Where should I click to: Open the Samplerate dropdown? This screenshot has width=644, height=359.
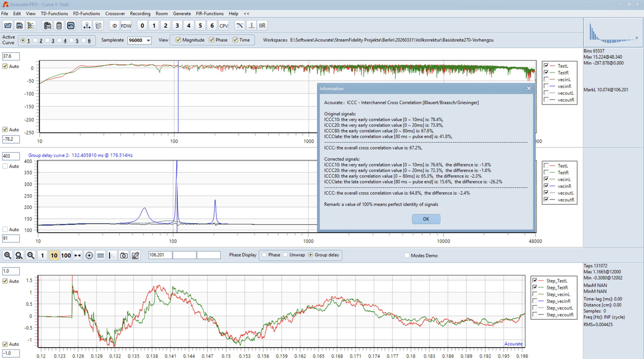tap(148, 40)
